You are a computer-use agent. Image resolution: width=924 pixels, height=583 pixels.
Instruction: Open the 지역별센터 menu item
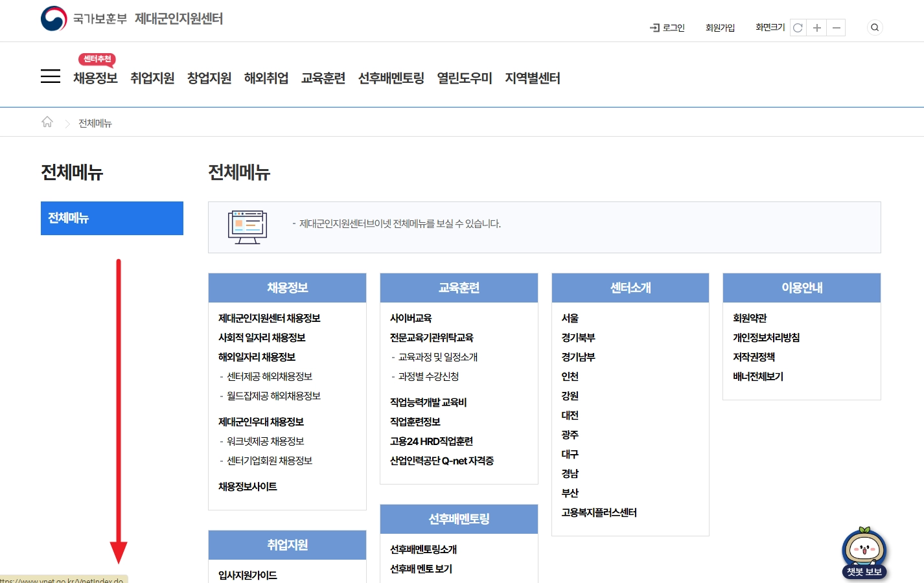pos(532,78)
